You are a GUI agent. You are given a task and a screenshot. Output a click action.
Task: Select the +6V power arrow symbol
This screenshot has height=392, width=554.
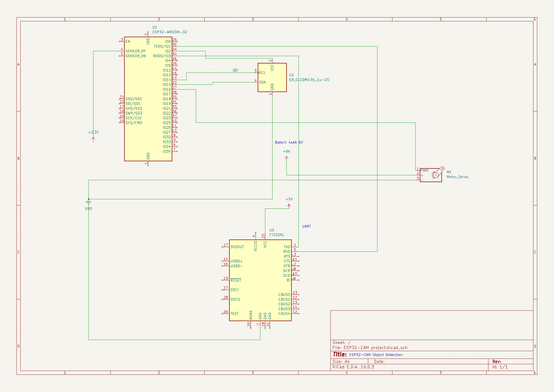pos(287,158)
